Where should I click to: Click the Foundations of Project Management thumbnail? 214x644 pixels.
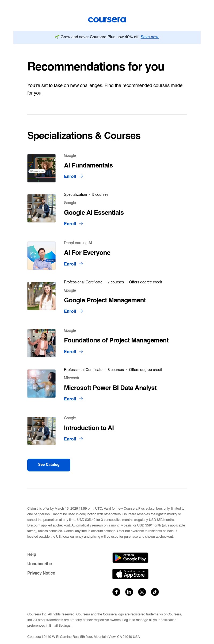click(x=42, y=343)
